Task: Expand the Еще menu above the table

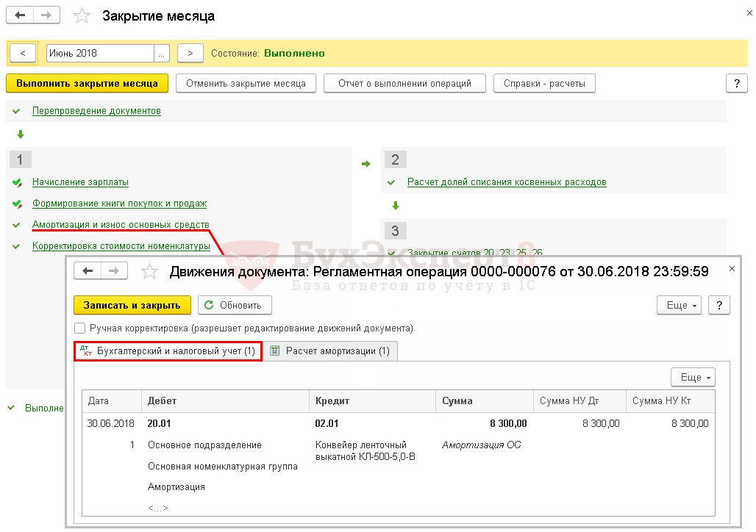Action: (x=693, y=377)
